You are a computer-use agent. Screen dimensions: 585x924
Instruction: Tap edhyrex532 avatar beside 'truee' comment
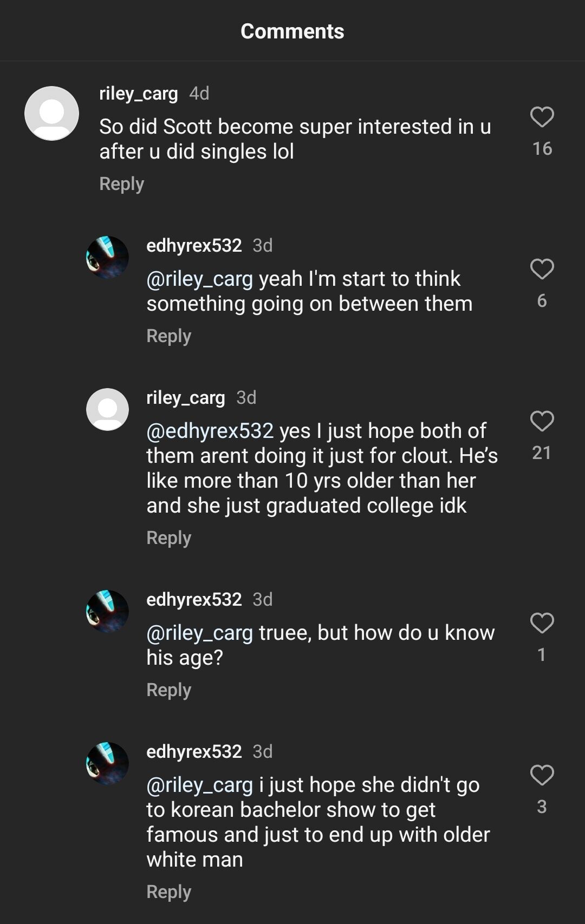click(x=107, y=611)
